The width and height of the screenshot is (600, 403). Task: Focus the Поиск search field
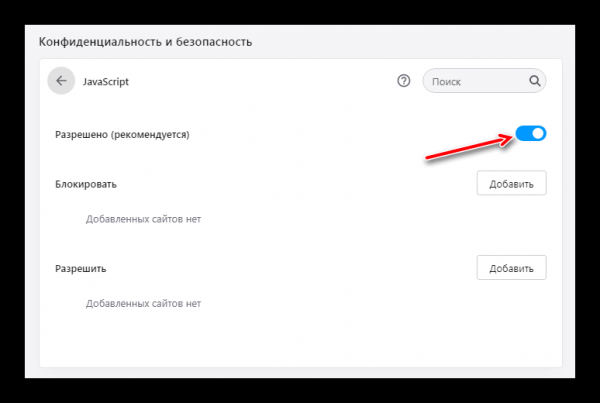[484, 81]
